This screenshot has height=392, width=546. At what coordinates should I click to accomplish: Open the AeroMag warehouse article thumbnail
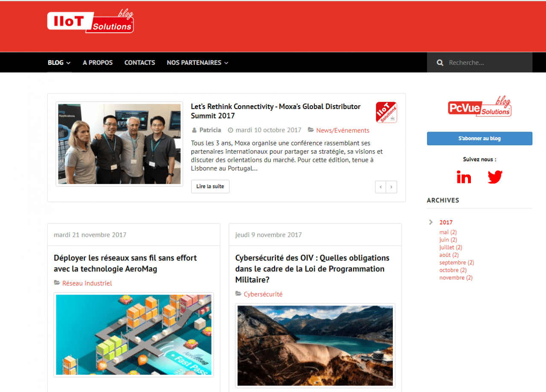(134, 334)
